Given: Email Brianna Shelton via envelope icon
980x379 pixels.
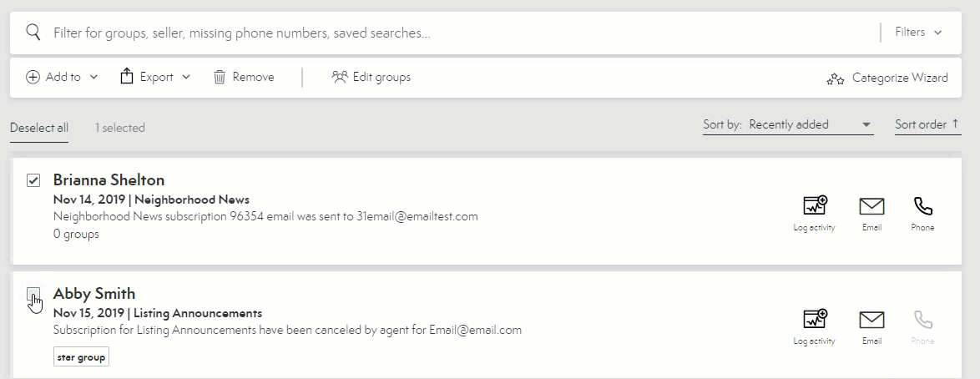Looking at the screenshot, I should coord(871,213).
